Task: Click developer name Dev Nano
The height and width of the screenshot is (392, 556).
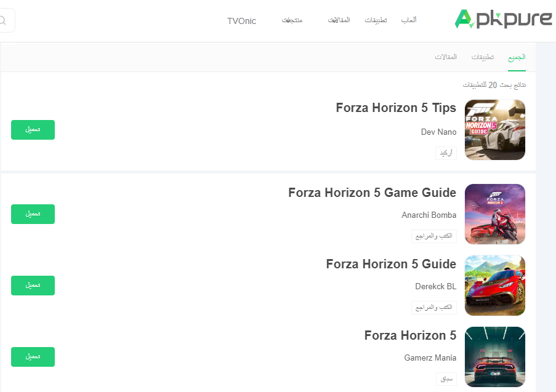Action: 438,132
